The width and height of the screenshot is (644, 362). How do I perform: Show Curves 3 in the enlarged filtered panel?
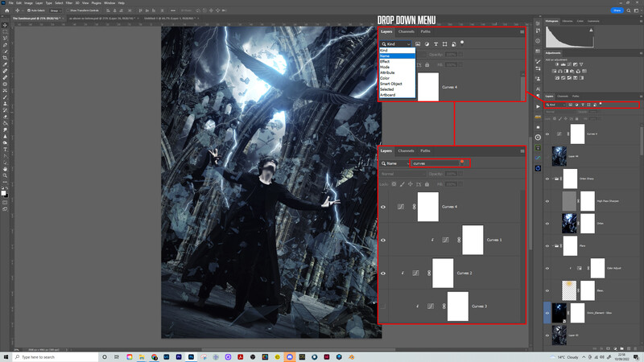point(383,306)
